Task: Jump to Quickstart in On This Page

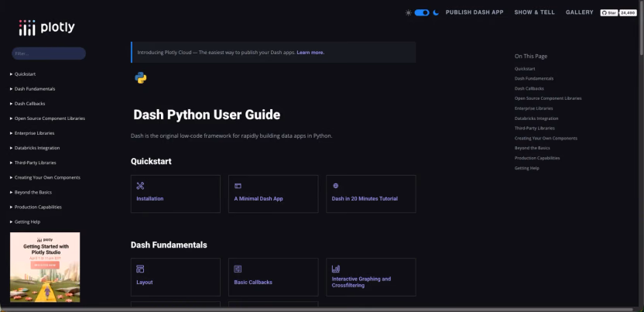Action: point(525,69)
